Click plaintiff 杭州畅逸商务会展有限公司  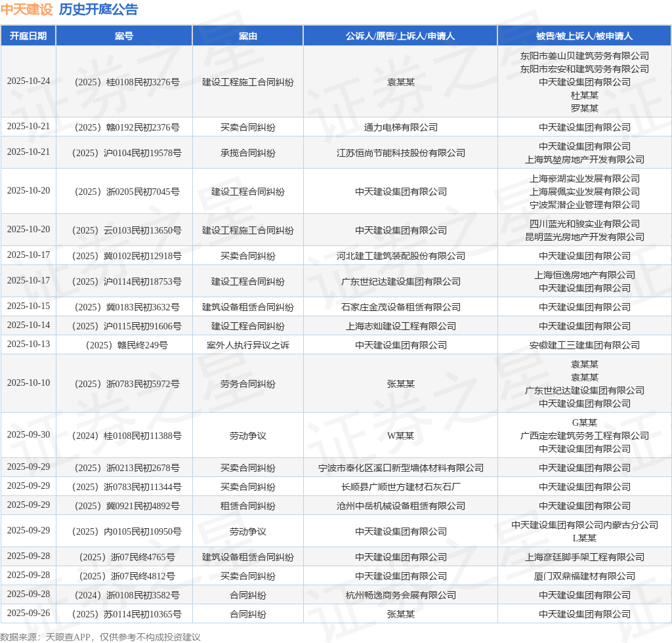point(401,596)
